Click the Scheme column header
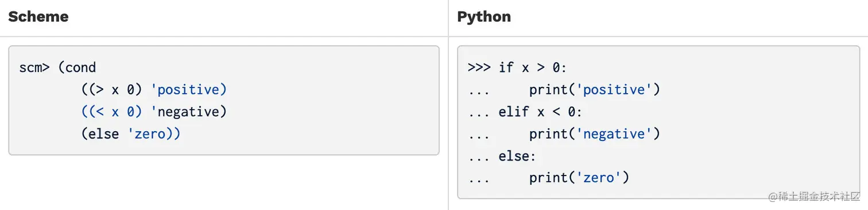Viewport: 868px width, 210px height. [38, 17]
